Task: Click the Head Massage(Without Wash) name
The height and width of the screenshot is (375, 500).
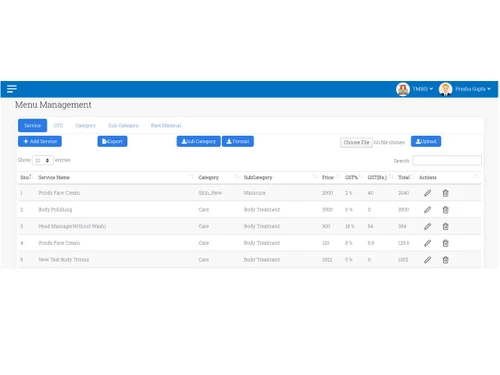Action: (72, 226)
